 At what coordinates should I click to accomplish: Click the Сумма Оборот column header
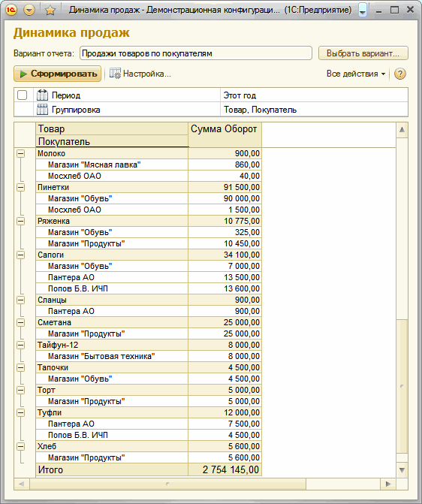pos(225,134)
